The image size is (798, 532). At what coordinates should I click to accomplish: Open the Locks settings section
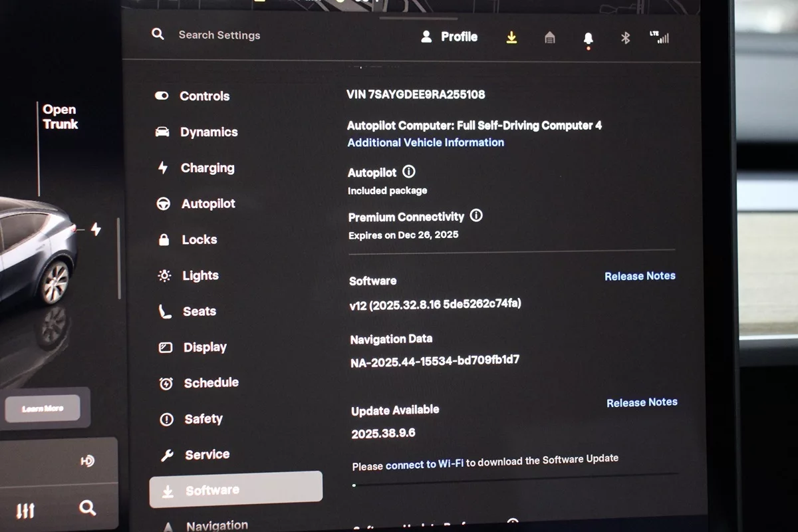199,240
